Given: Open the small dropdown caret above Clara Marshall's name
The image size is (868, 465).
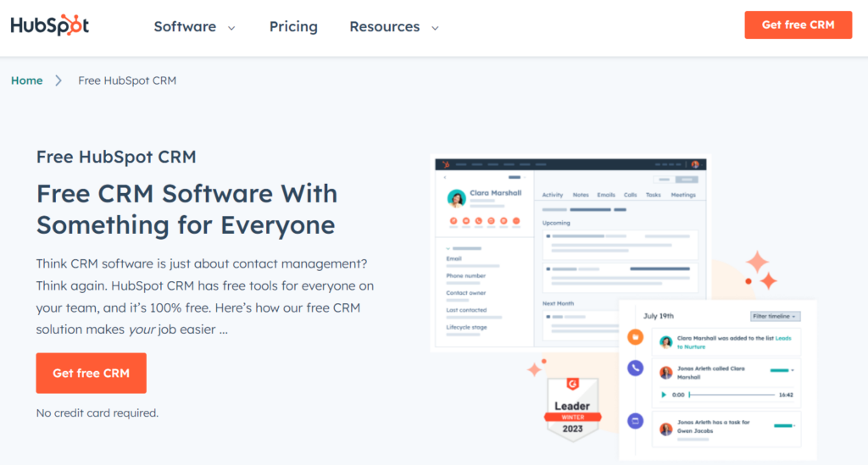Looking at the screenshot, I should pyautogui.click(x=525, y=178).
